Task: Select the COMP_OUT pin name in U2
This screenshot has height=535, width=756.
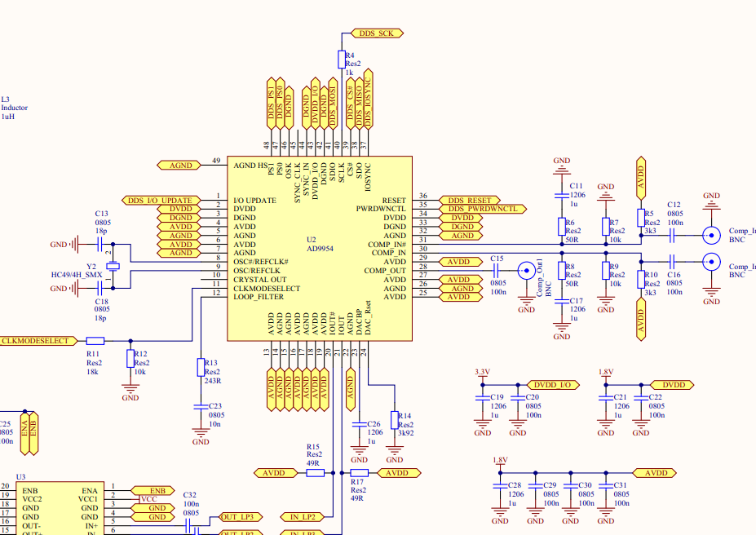Action: 385,271
